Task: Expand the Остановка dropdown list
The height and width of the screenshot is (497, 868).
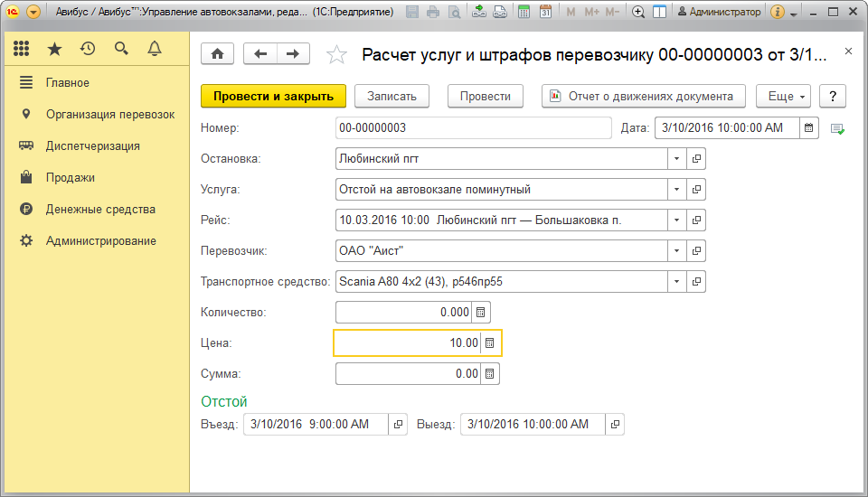Action: [676, 159]
